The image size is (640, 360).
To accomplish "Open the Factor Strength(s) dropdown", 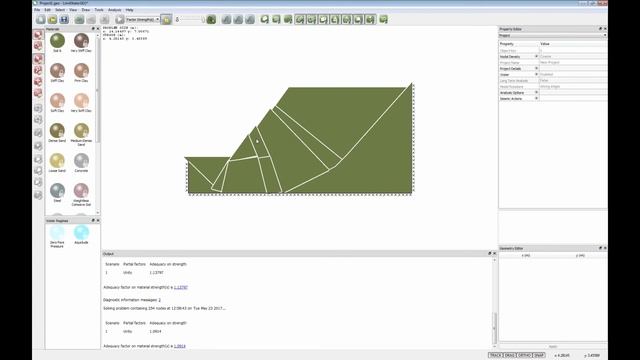I will click(x=142, y=19).
